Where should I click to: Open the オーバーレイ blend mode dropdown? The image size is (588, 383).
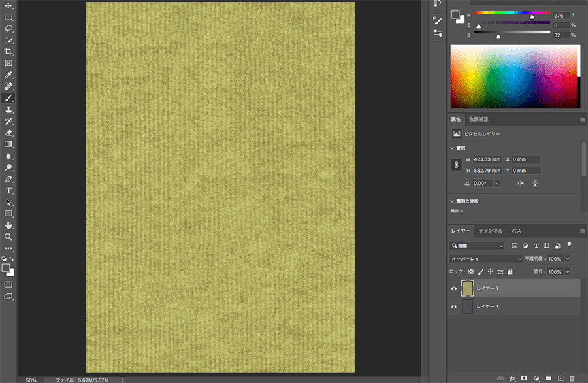(x=477, y=259)
